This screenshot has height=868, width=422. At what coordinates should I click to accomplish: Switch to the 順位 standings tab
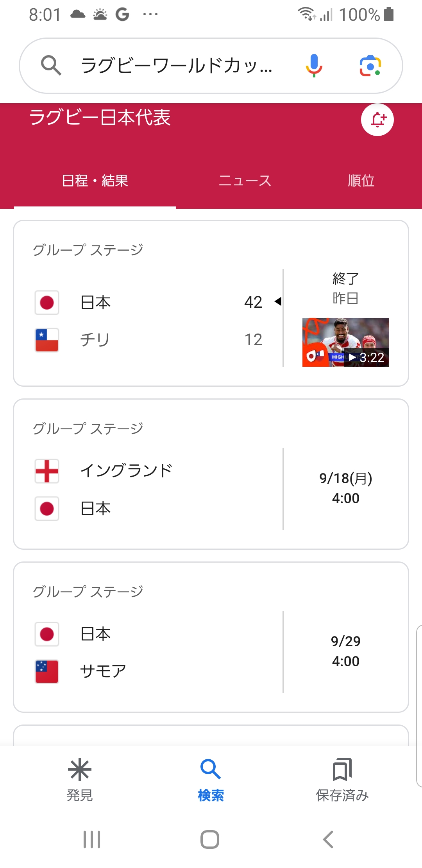pos(361,181)
